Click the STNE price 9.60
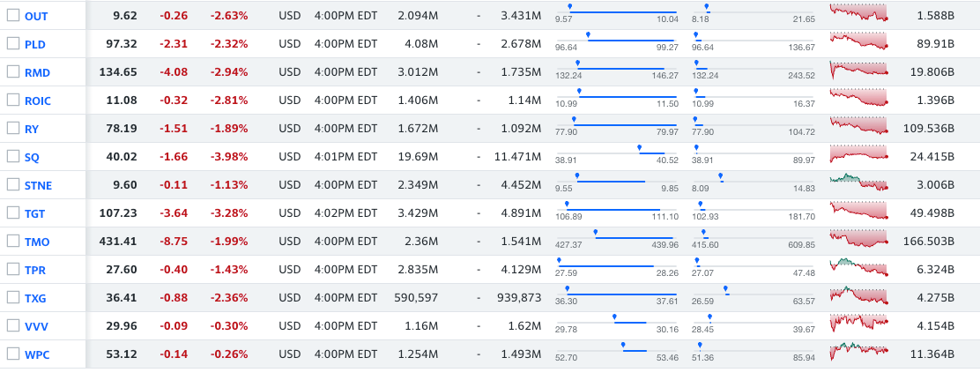 (125, 185)
